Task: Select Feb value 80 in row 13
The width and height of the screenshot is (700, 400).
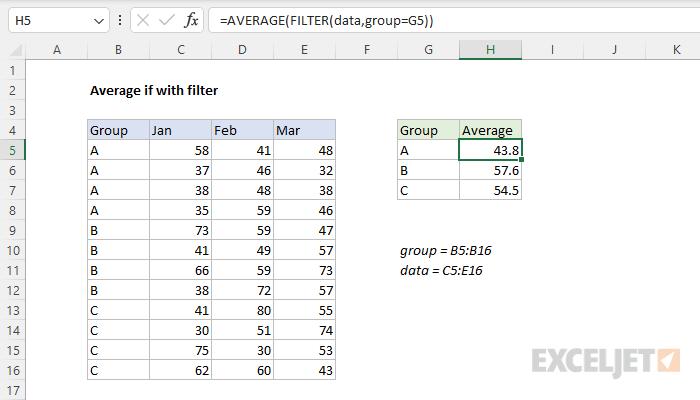Action: click(x=242, y=310)
